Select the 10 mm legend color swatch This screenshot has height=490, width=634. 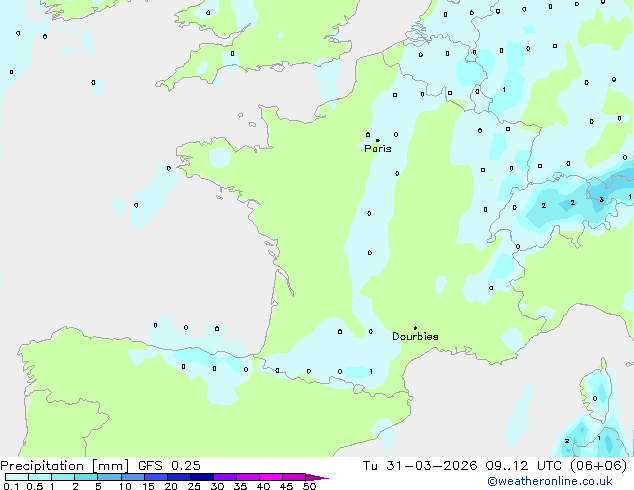point(132,477)
